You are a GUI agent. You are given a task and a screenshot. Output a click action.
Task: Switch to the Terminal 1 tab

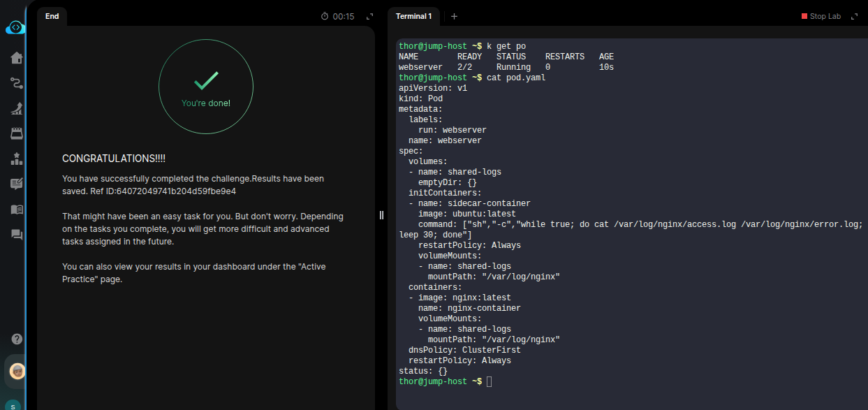(x=413, y=16)
